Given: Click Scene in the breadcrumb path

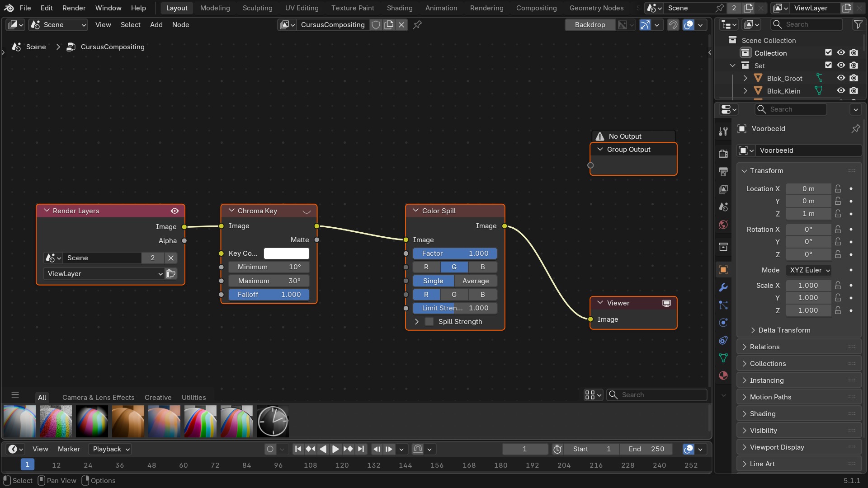Looking at the screenshot, I should click(x=36, y=47).
